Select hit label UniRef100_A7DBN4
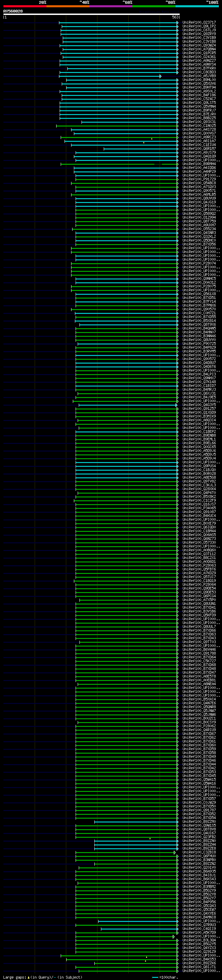Screen dimensions: 222x980 (199, 49)
